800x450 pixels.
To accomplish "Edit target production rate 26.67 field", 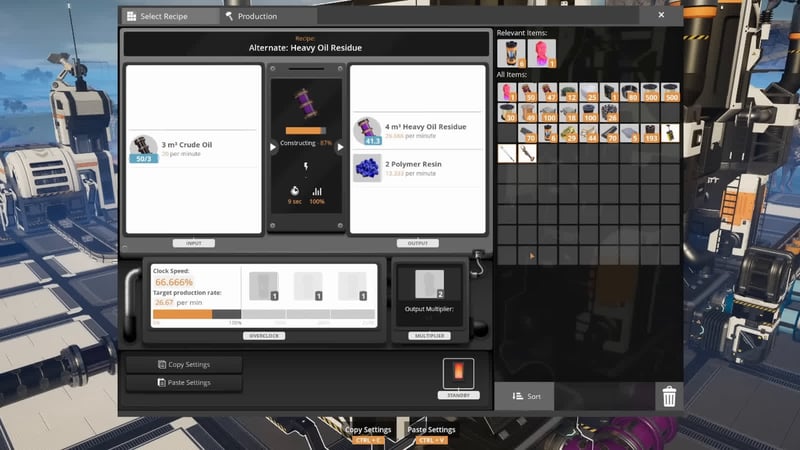I will [164, 302].
